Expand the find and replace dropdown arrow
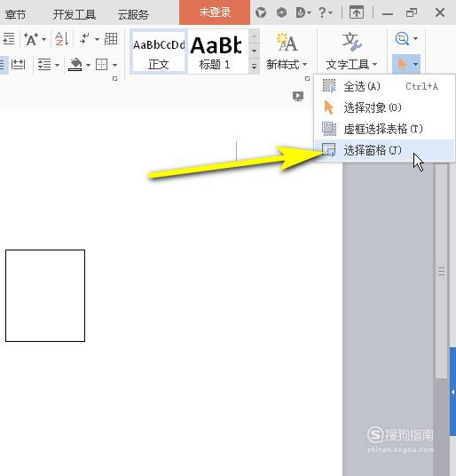456x476 pixels. [x=416, y=38]
